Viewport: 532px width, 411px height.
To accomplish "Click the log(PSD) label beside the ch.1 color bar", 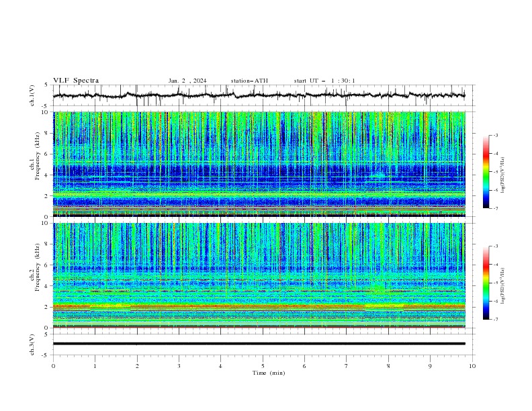I will [x=502, y=175].
